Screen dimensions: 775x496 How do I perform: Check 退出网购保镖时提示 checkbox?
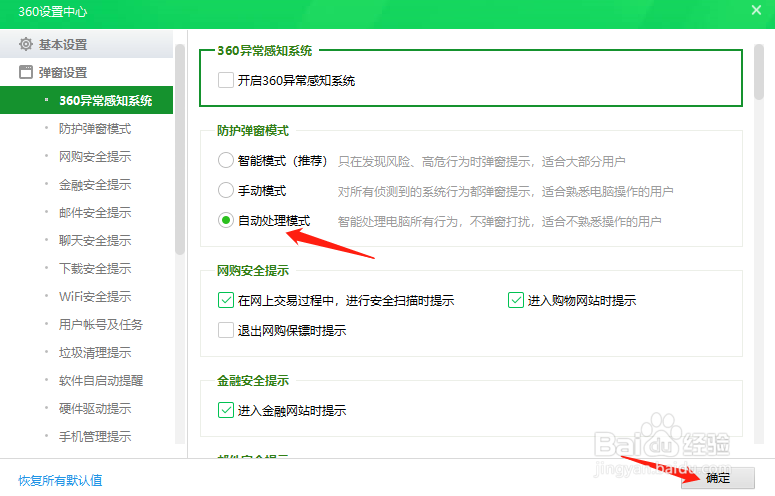pos(226,330)
